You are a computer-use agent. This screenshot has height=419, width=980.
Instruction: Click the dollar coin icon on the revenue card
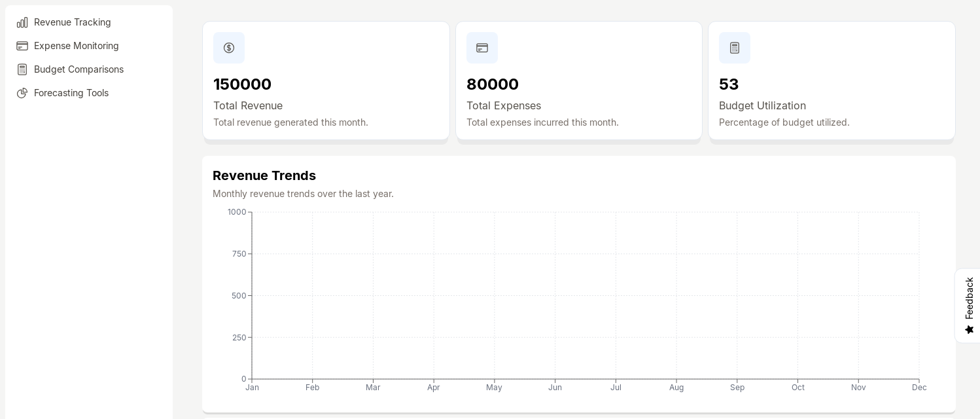click(x=229, y=48)
